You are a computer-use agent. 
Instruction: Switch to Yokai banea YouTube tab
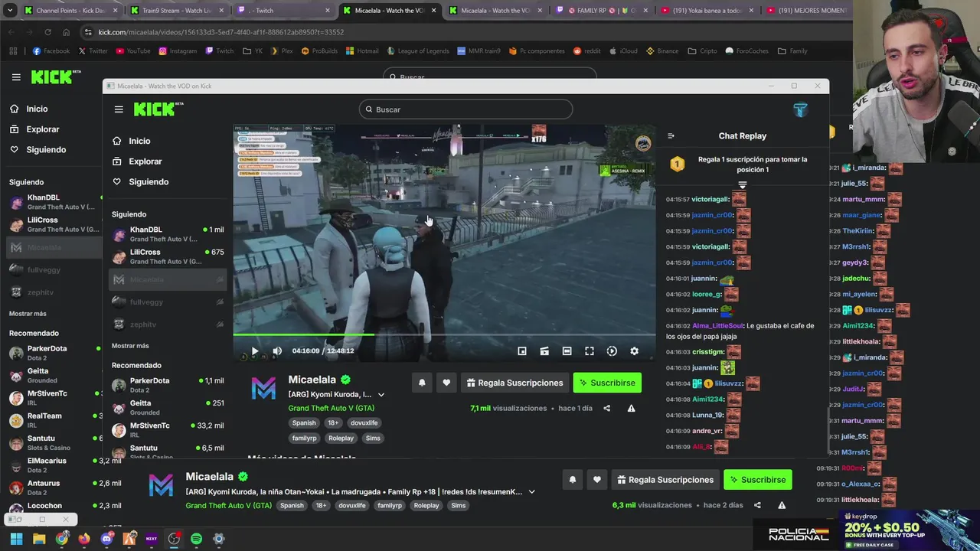click(x=707, y=11)
